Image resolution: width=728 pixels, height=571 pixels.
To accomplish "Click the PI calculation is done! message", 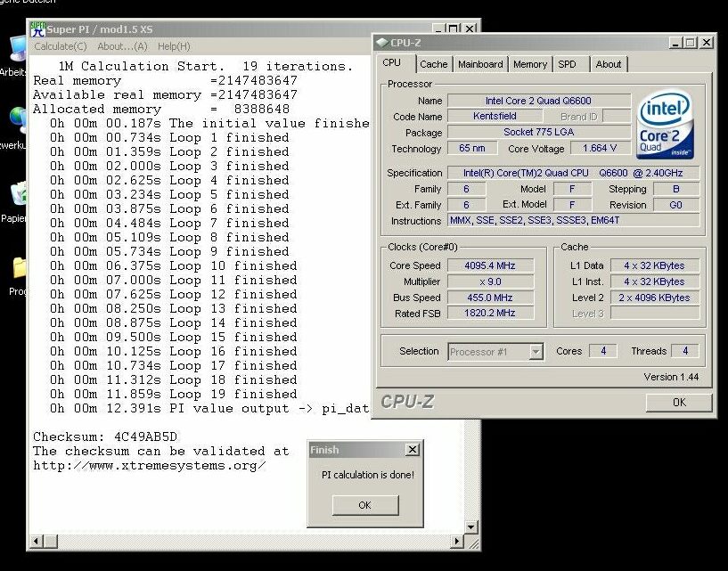I will click(368, 475).
